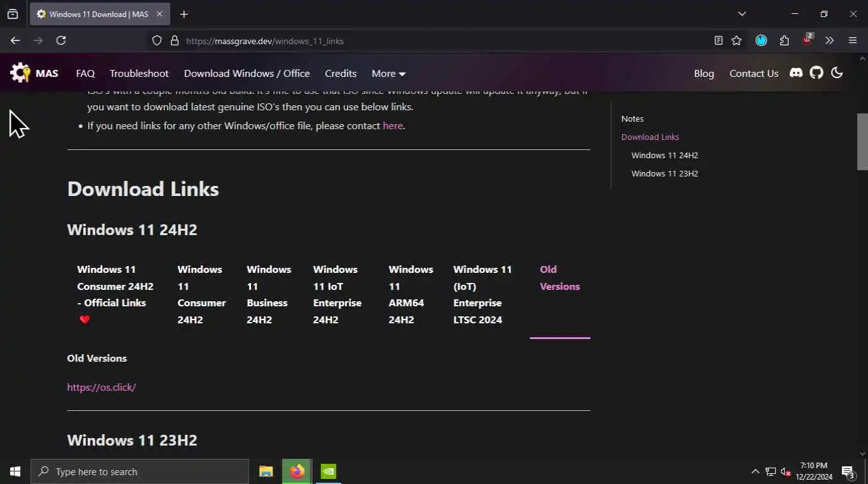Open the extensions puzzle icon
This screenshot has height=484, width=868.
point(784,40)
